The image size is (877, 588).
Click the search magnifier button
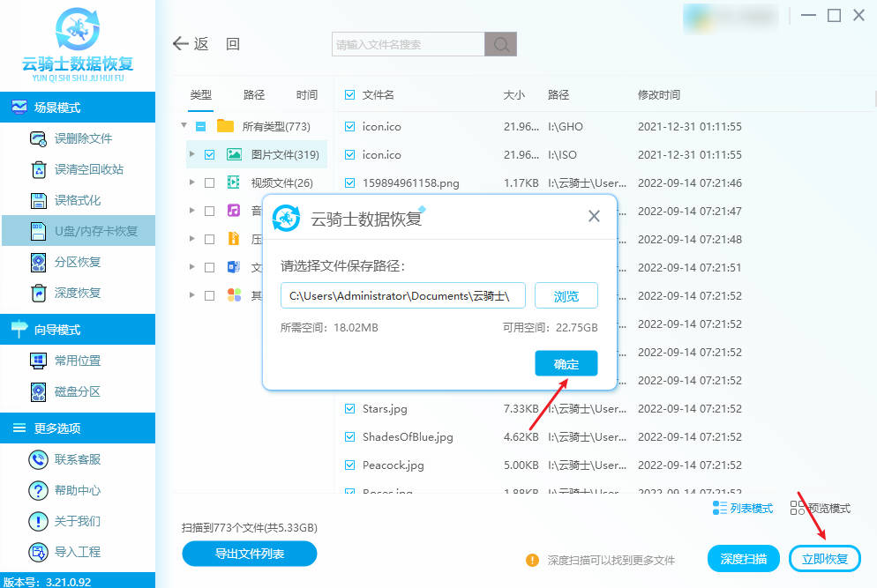pyautogui.click(x=501, y=44)
